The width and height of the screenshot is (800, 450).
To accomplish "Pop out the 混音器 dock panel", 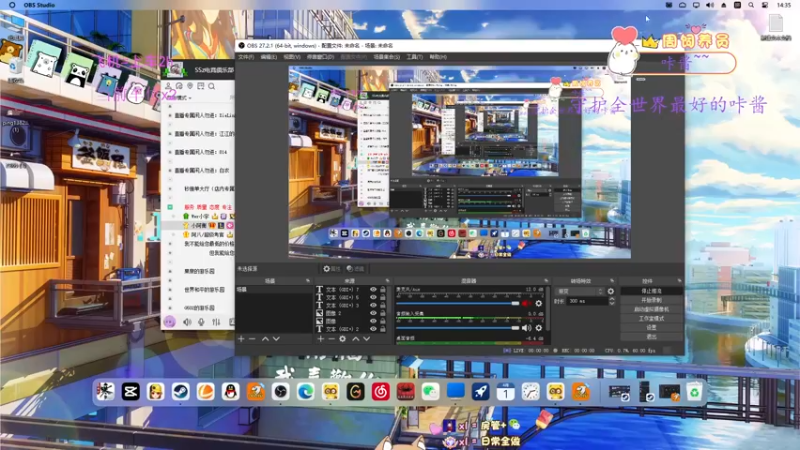I will (x=546, y=281).
